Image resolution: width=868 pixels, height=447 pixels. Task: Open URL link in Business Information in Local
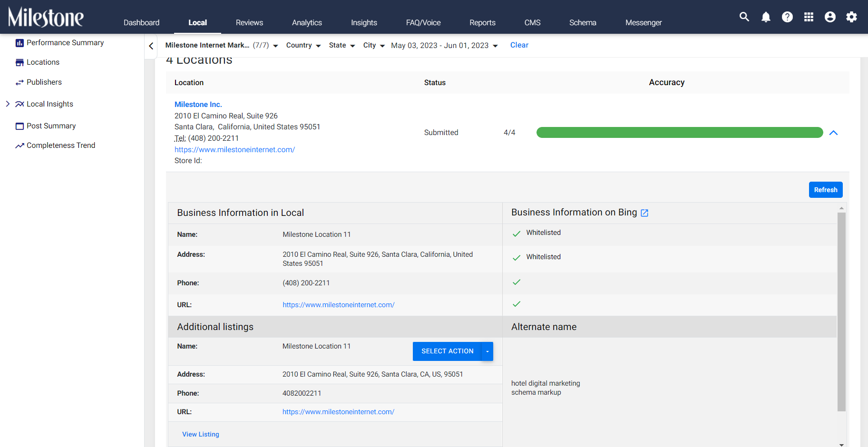pos(339,305)
